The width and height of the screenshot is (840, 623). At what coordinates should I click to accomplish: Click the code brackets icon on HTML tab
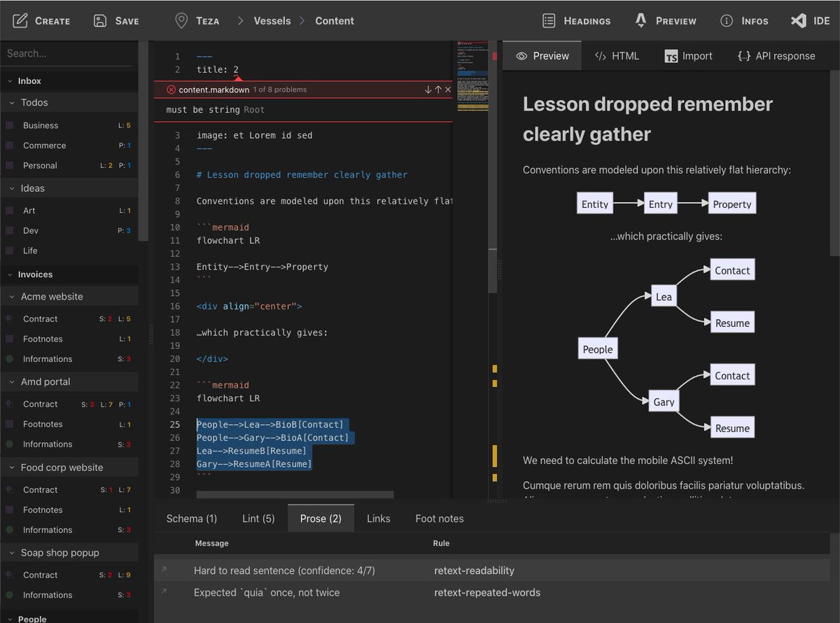coord(600,56)
